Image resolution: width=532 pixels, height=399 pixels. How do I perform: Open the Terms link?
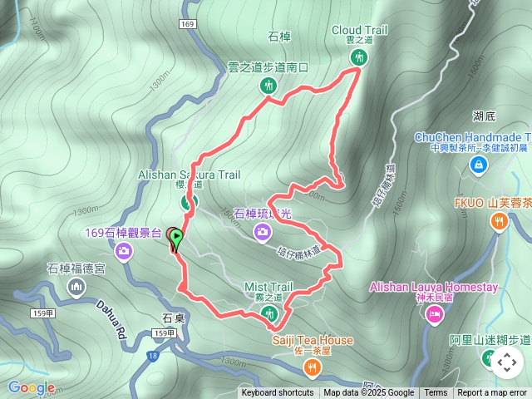436,393
